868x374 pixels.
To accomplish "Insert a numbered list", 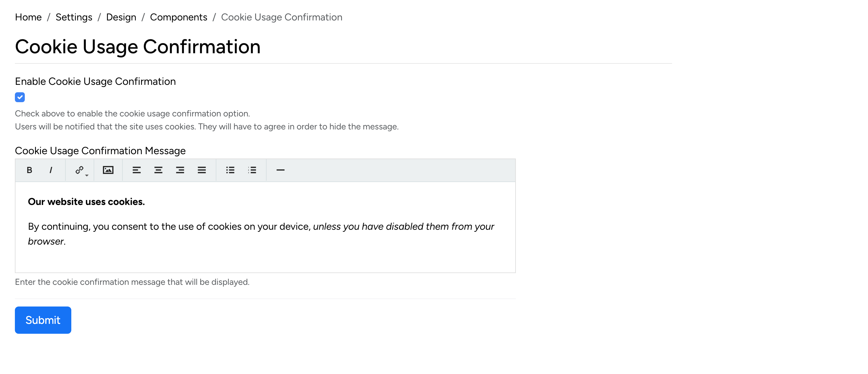I will click(252, 170).
